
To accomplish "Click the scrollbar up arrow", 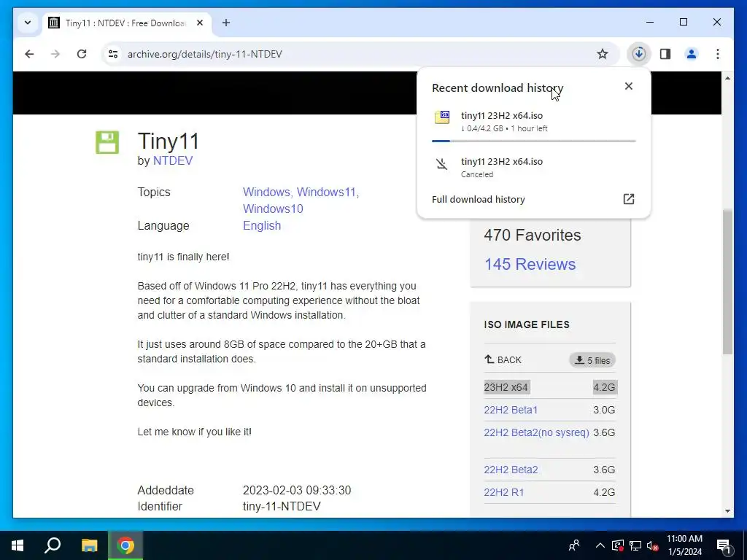I will coord(727,77).
